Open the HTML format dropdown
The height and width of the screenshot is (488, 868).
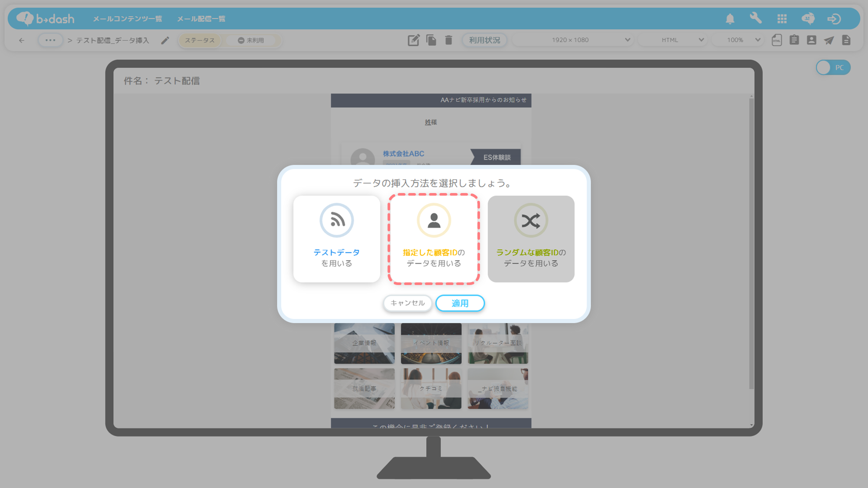coord(673,40)
